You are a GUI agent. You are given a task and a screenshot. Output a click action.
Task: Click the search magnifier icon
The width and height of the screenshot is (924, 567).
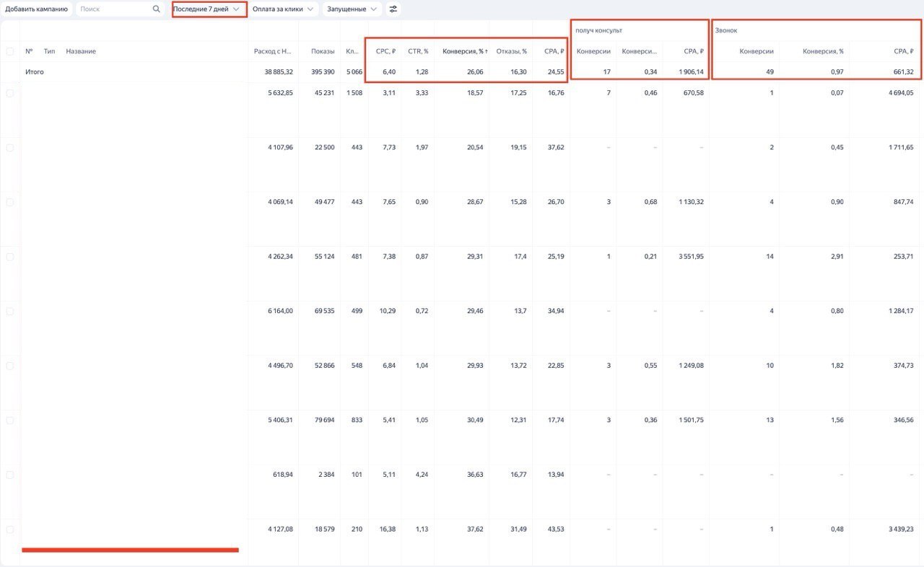coord(157,9)
